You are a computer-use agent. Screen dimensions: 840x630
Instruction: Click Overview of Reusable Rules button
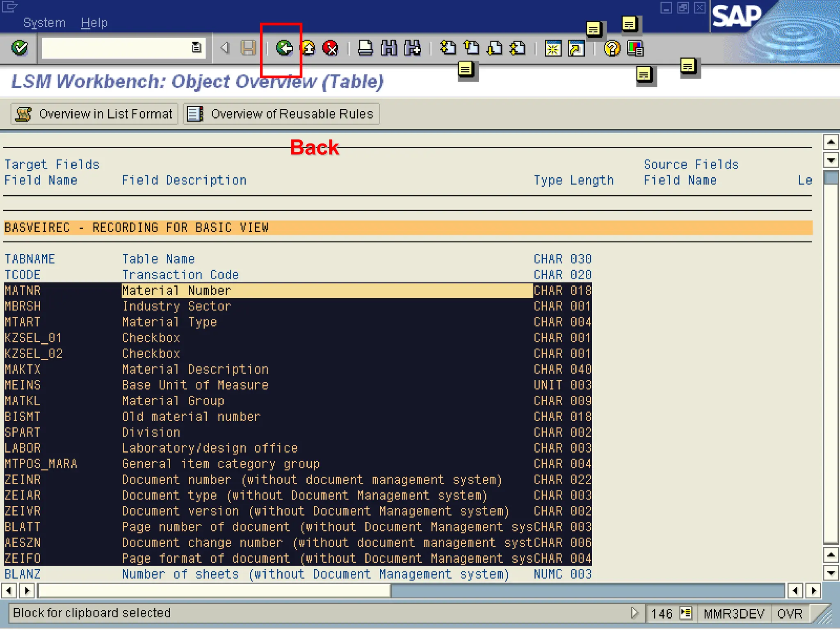click(x=281, y=114)
